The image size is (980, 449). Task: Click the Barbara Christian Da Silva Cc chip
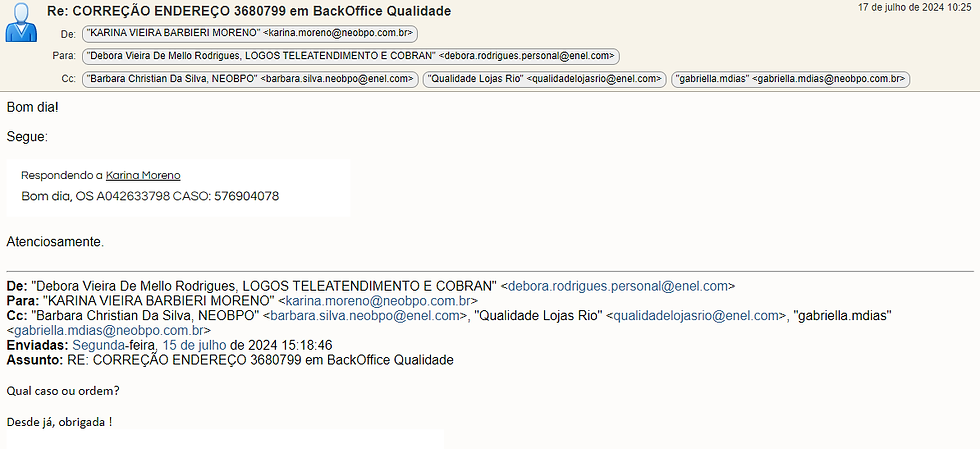(x=250, y=78)
